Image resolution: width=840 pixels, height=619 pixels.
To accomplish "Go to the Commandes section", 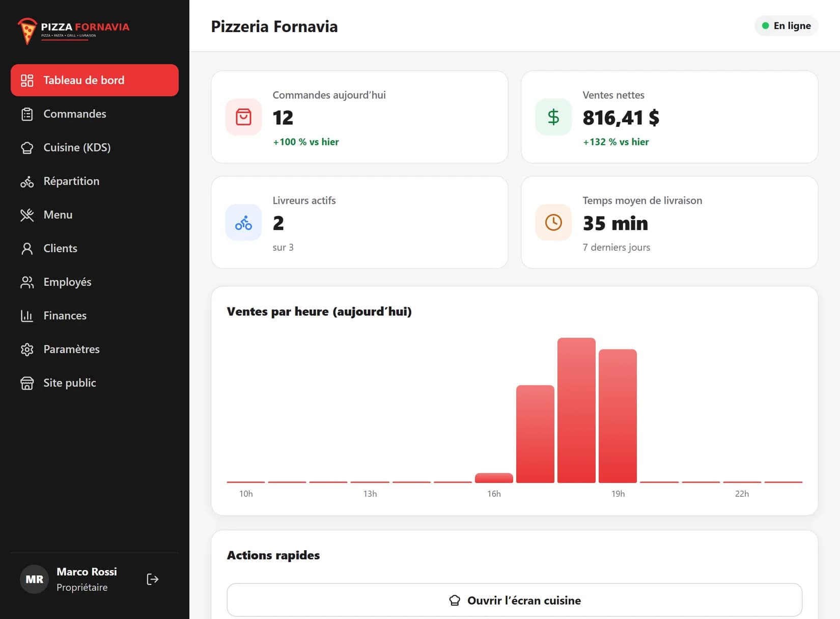I will click(95, 114).
